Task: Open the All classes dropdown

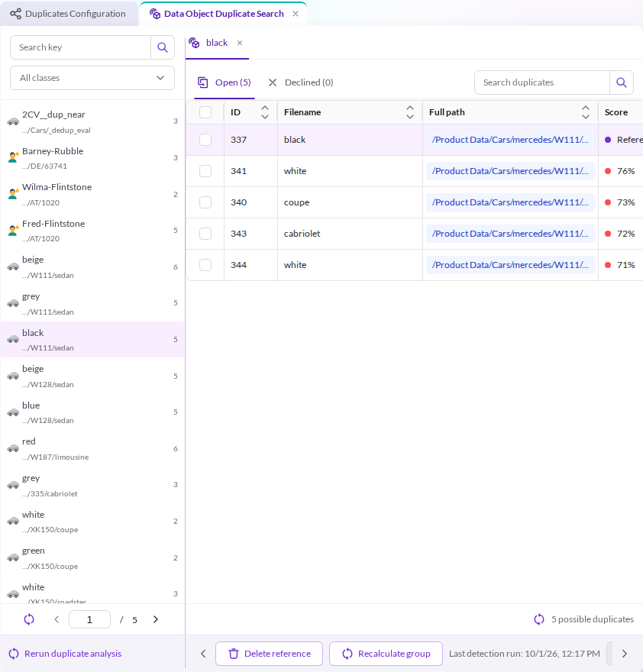Action: (92, 78)
